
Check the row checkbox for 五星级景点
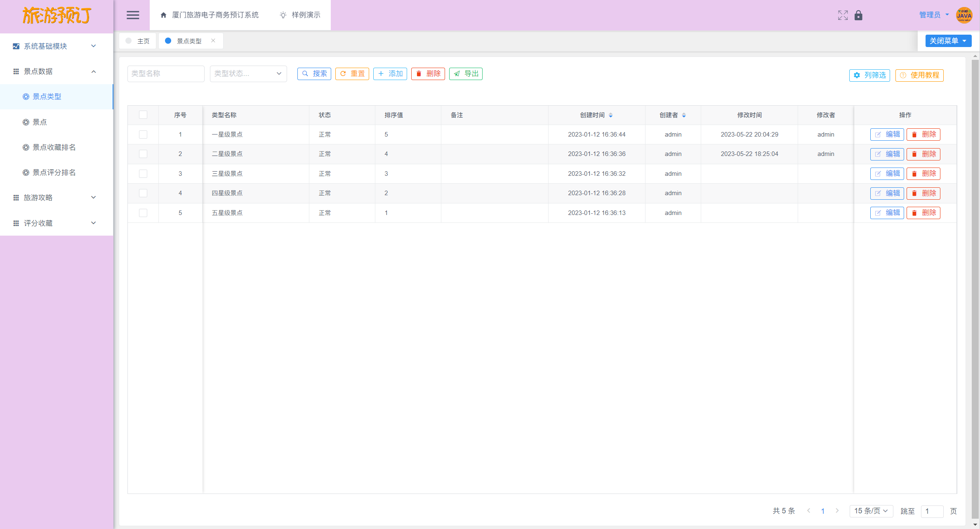(143, 213)
